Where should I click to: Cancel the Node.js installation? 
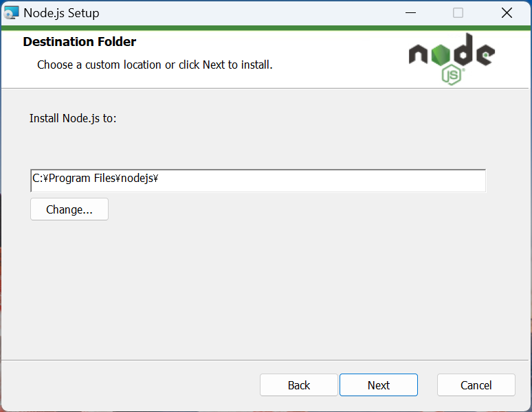pyautogui.click(x=476, y=385)
